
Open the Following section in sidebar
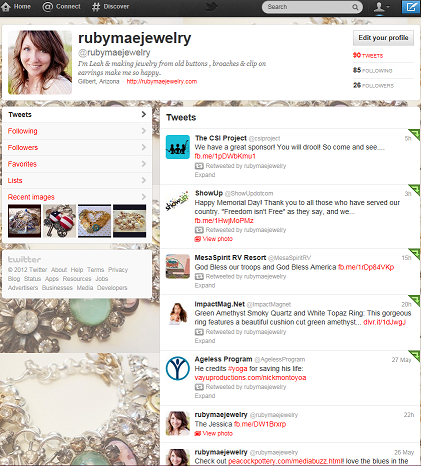tap(77, 131)
